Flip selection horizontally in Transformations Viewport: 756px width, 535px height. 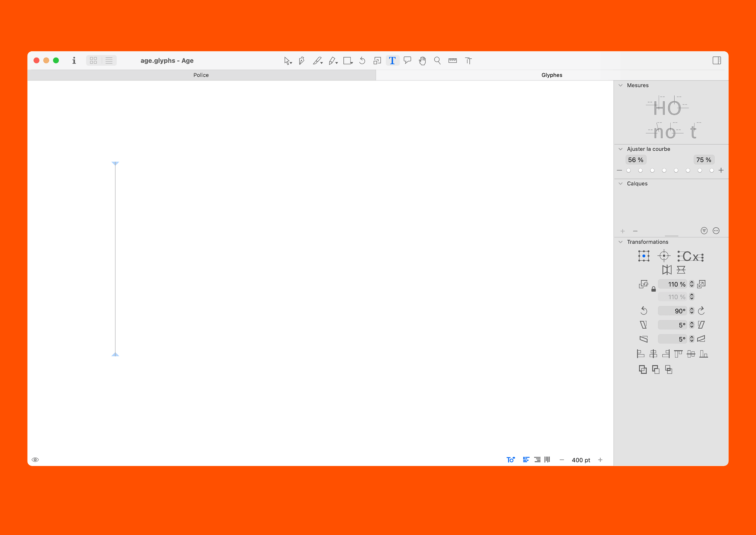tap(667, 270)
